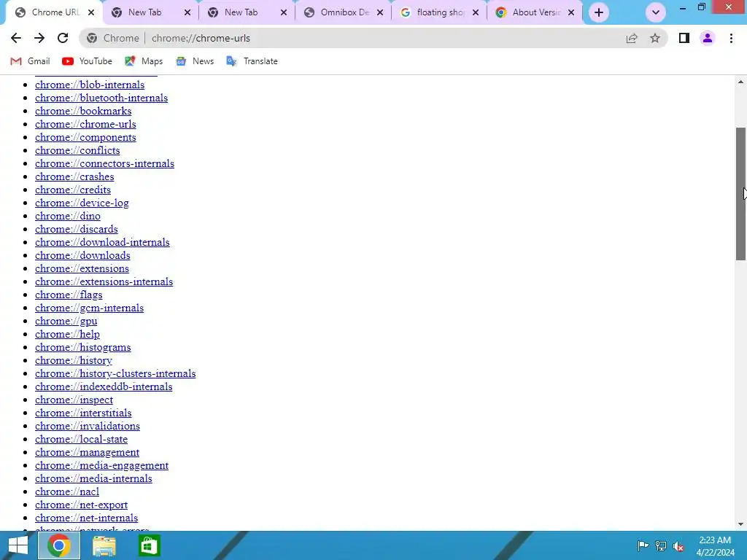Go back to the previous page
Viewport: 747px width, 560px height.
16,38
